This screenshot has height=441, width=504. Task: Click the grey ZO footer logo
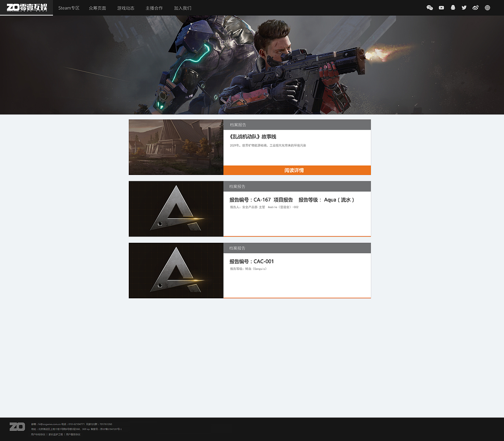click(x=17, y=426)
